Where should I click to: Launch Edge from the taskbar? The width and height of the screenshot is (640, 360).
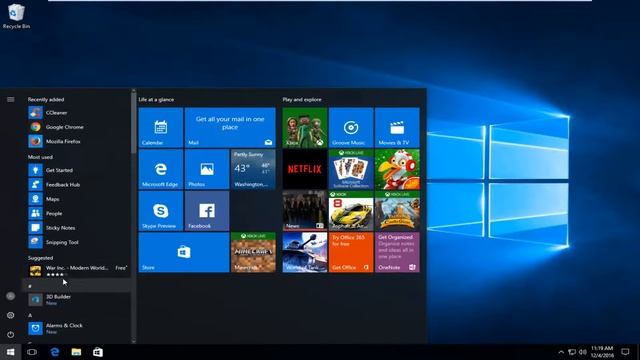point(55,352)
